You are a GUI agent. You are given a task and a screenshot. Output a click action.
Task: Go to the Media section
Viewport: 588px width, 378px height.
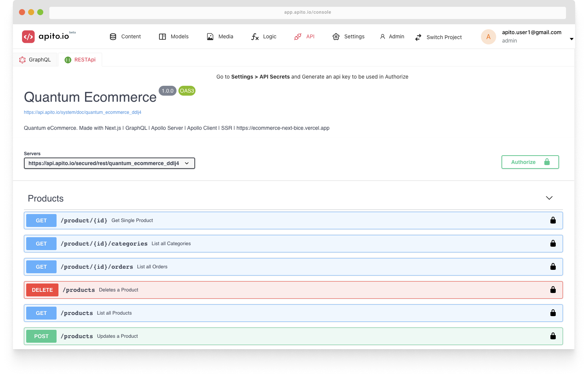pos(226,37)
